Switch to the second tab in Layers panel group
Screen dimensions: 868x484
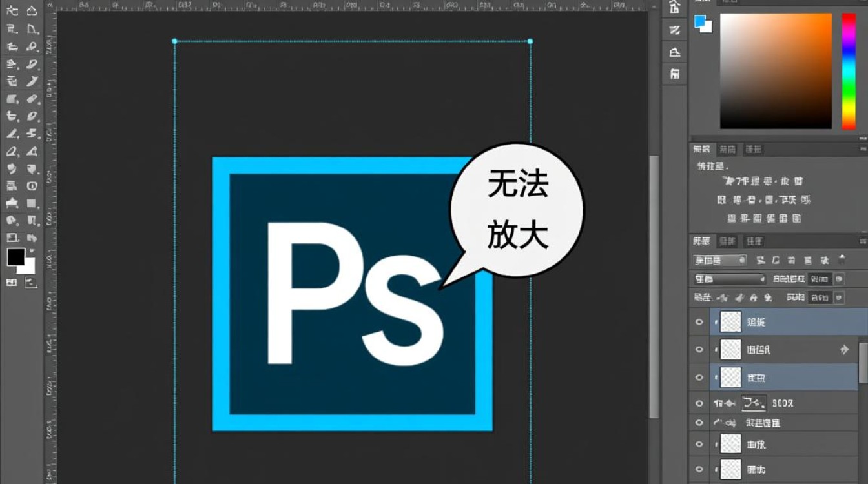coord(727,241)
